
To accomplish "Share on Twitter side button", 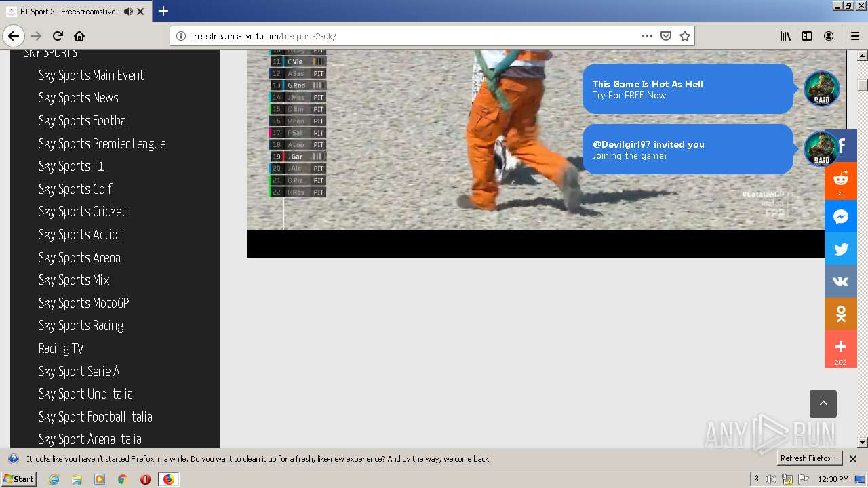I will pos(841,249).
